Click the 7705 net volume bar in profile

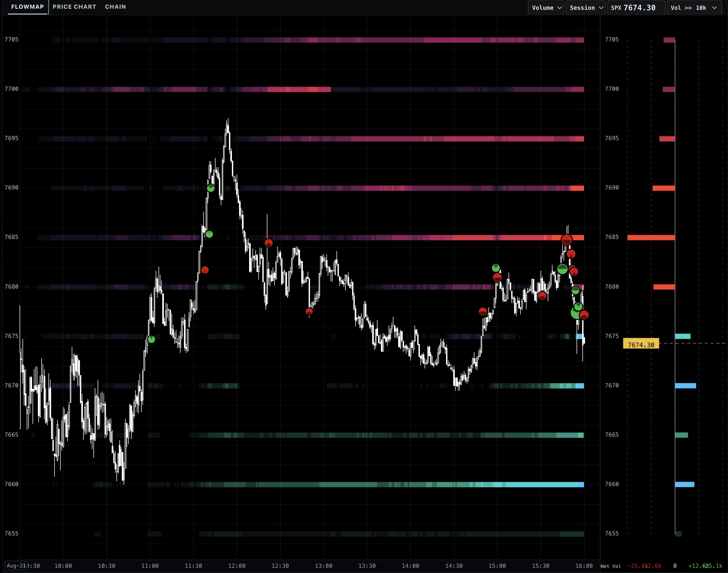click(669, 40)
